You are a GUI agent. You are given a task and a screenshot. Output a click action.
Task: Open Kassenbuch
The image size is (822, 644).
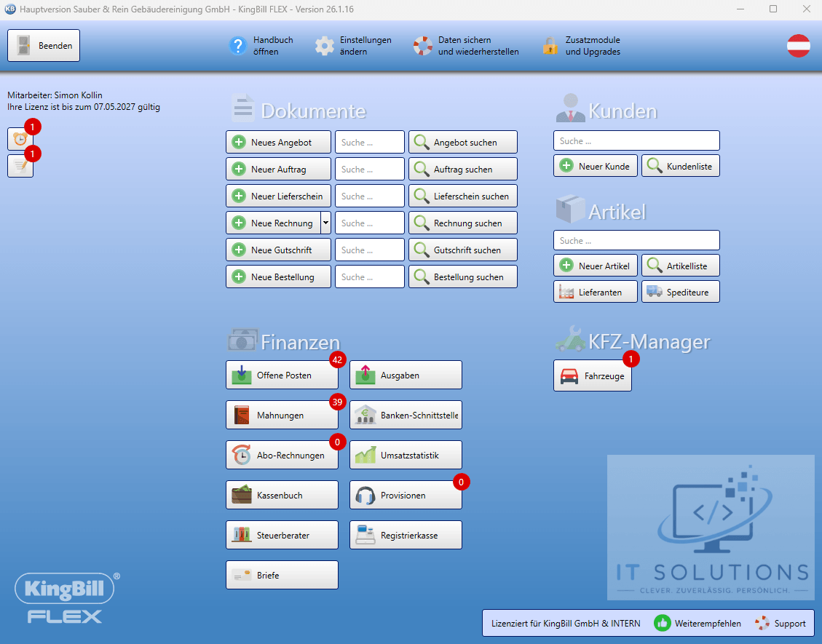pos(282,495)
